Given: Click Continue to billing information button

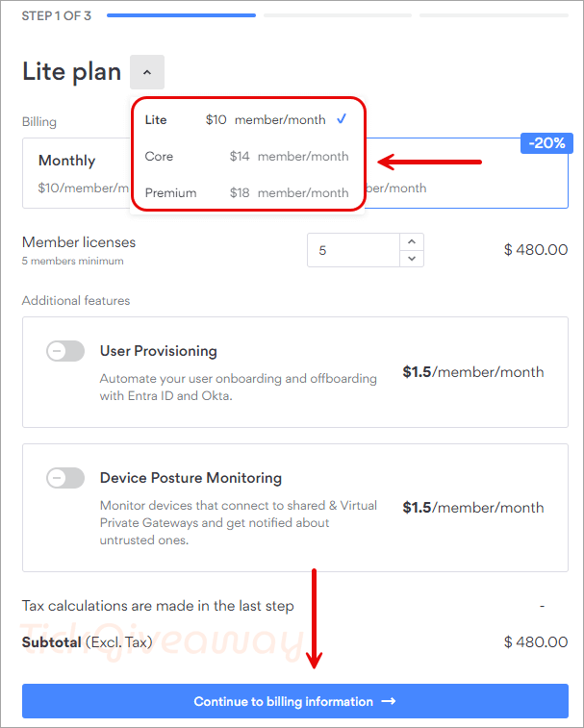Looking at the screenshot, I should coord(295,701).
